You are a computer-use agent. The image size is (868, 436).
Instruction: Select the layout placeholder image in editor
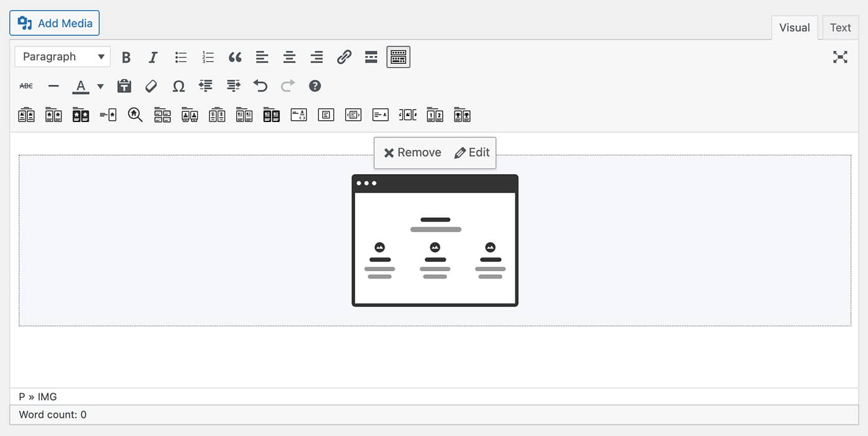(x=435, y=240)
